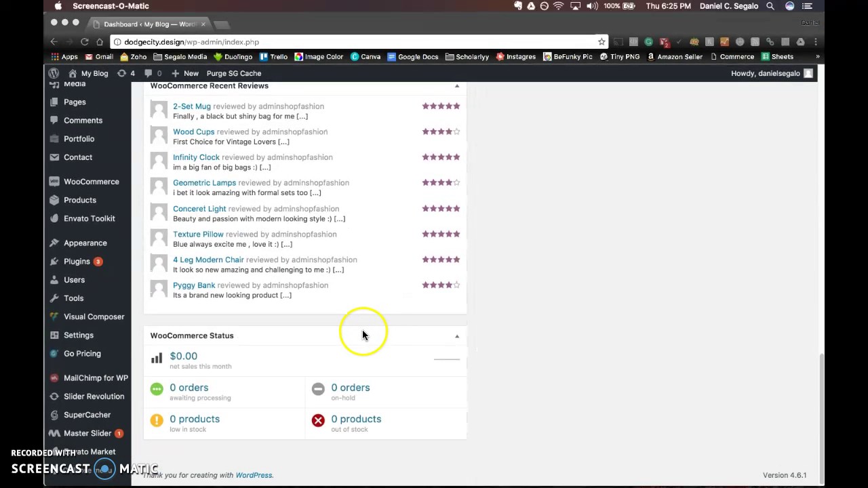Screen dimensions: 868x488
Task: Open the macOS Apple menu
Action: tap(58, 6)
